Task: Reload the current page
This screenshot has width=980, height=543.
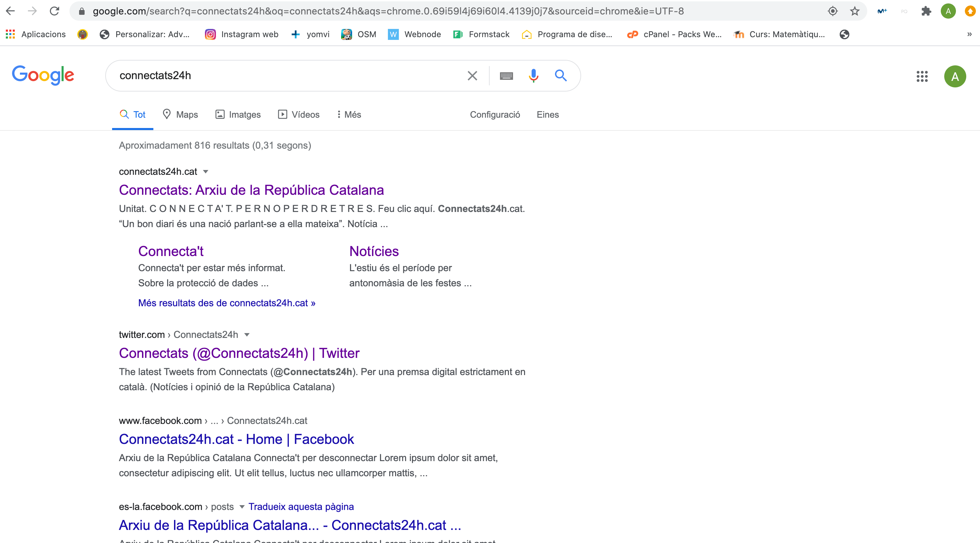Action: 54,11
